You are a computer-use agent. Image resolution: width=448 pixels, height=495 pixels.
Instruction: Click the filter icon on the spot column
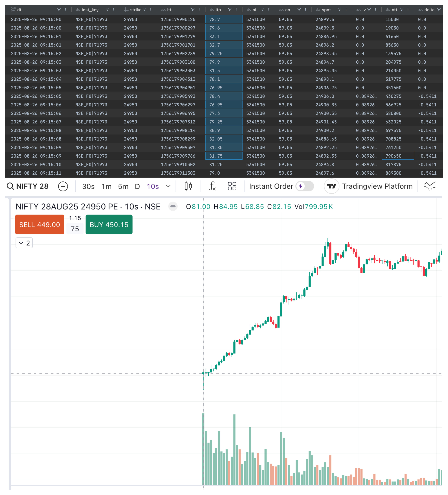(339, 10)
